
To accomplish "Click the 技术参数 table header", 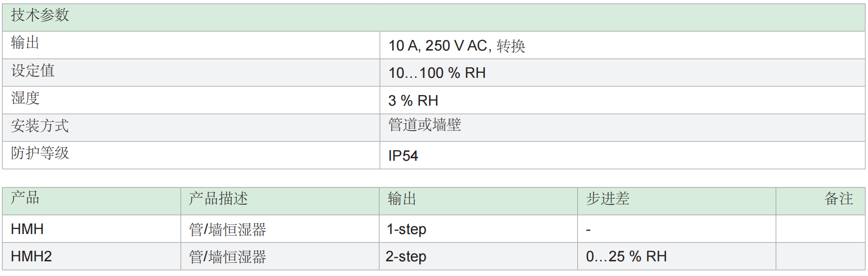I will (40, 15).
